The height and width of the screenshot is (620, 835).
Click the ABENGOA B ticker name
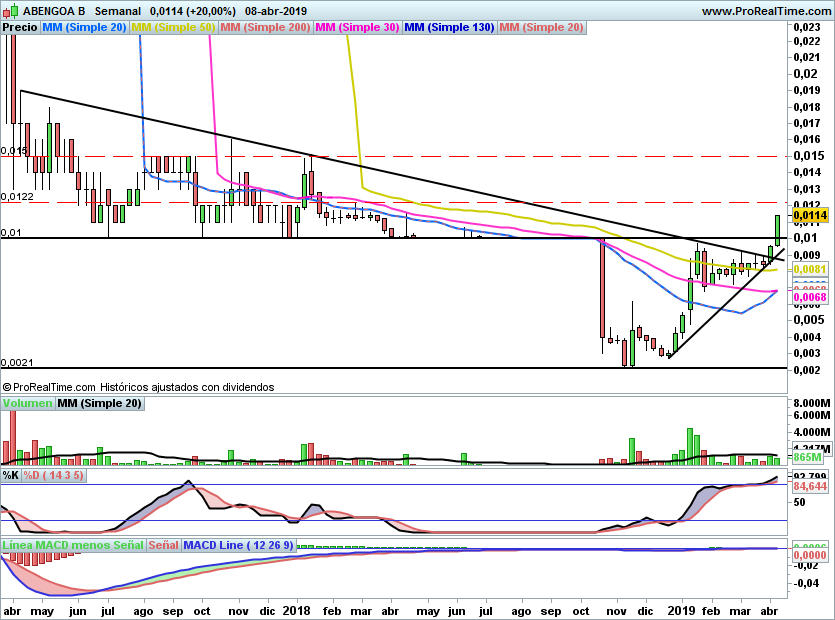coord(54,11)
